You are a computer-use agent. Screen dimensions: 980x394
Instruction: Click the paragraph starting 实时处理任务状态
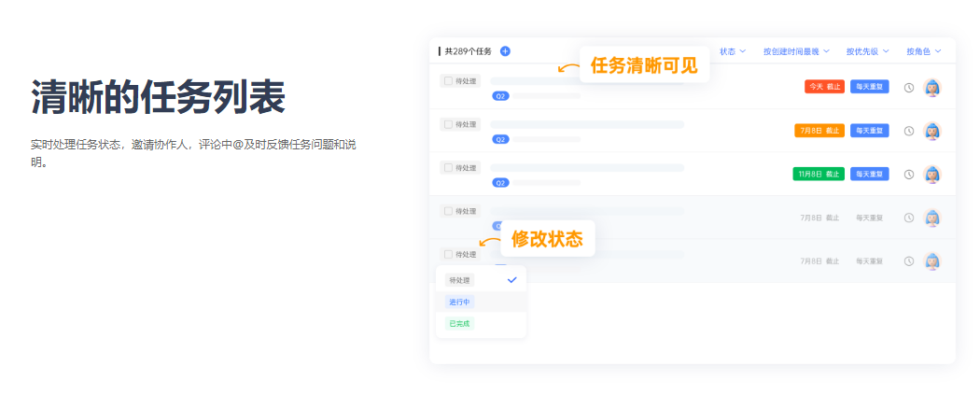click(x=193, y=154)
